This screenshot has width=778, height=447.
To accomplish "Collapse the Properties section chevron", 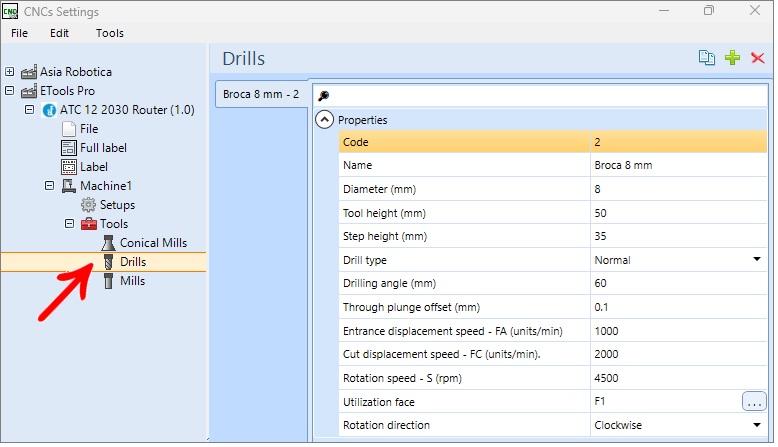I will pyautogui.click(x=324, y=120).
